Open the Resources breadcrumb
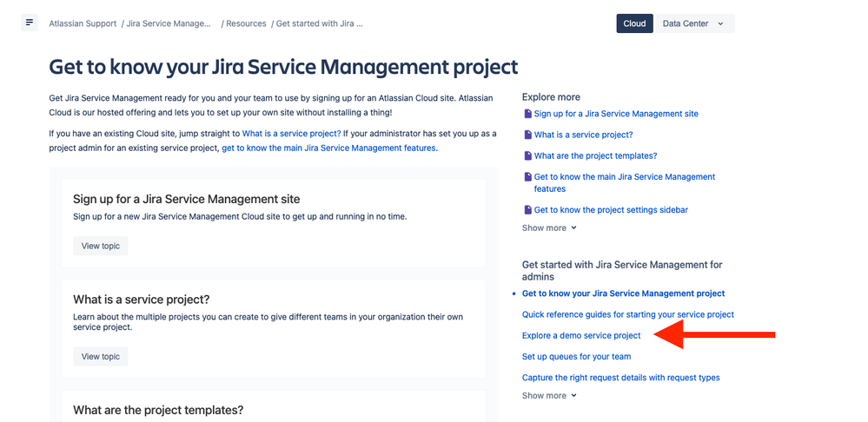Image resolution: width=868 pixels, height=422 pixels. 246,23
